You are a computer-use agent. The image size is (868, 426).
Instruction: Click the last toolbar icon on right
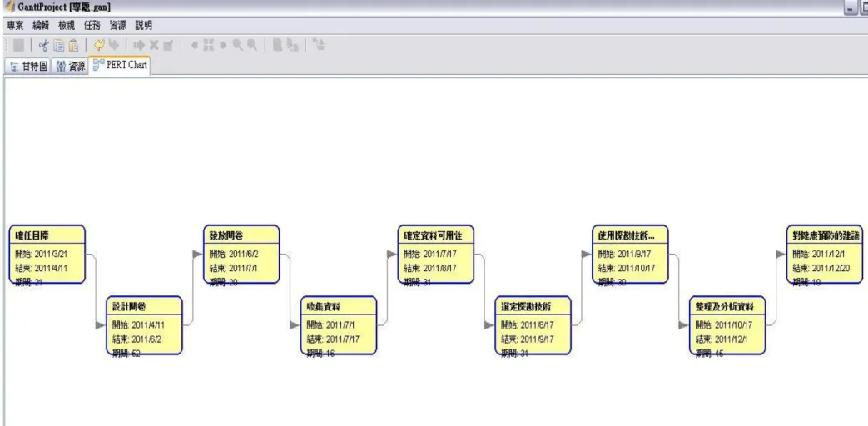pos(318,46)
